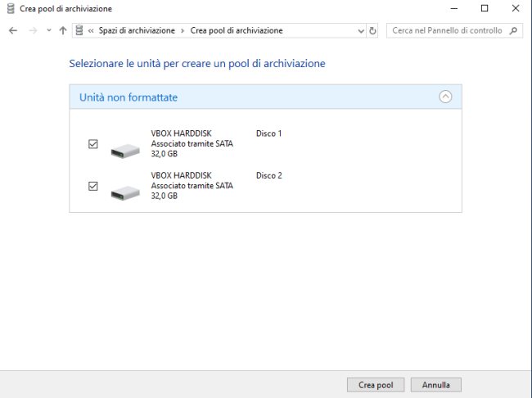
Task: Expand the address bar history dropdown
Action: tap(361, 31)
